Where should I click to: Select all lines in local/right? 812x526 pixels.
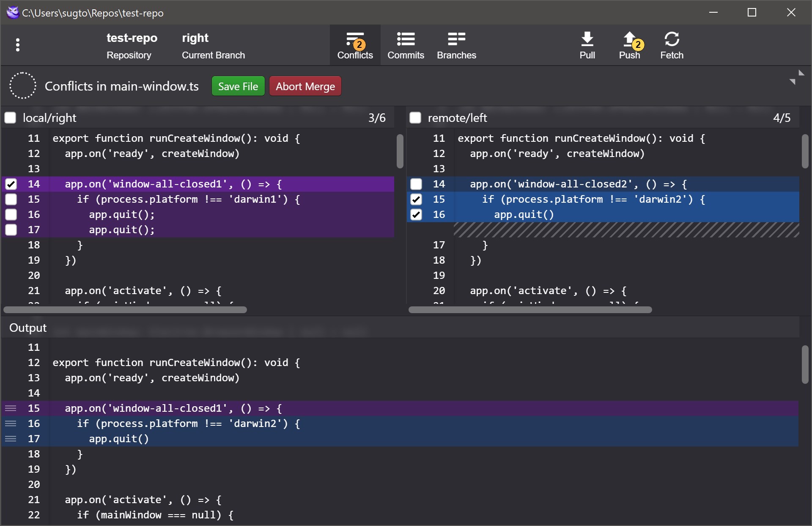(11, 118)
